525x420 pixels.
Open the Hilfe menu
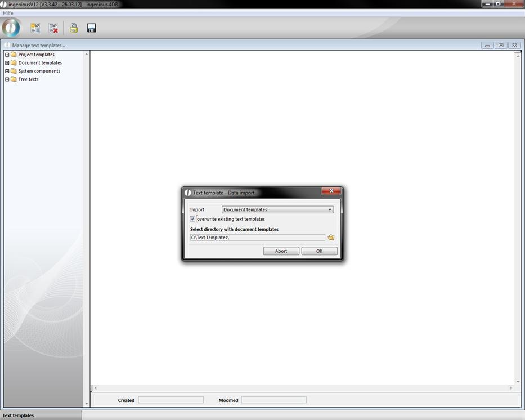coord(8,13)
